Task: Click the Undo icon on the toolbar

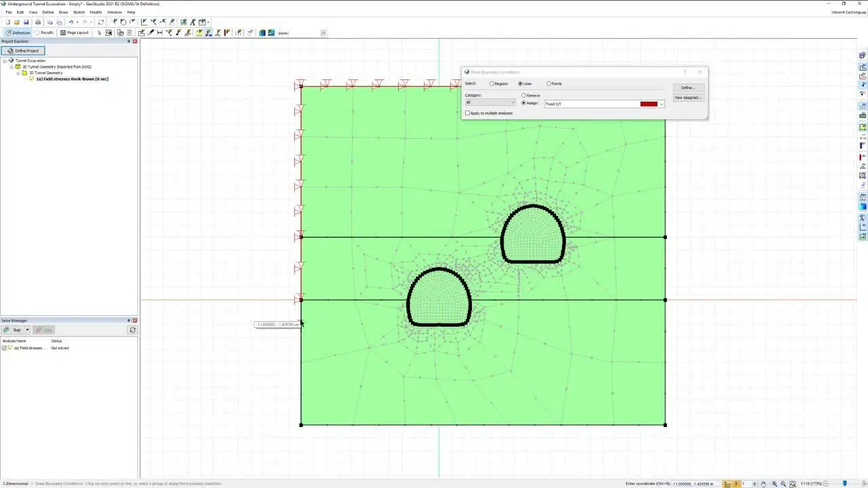Action: tap(71, 22)
